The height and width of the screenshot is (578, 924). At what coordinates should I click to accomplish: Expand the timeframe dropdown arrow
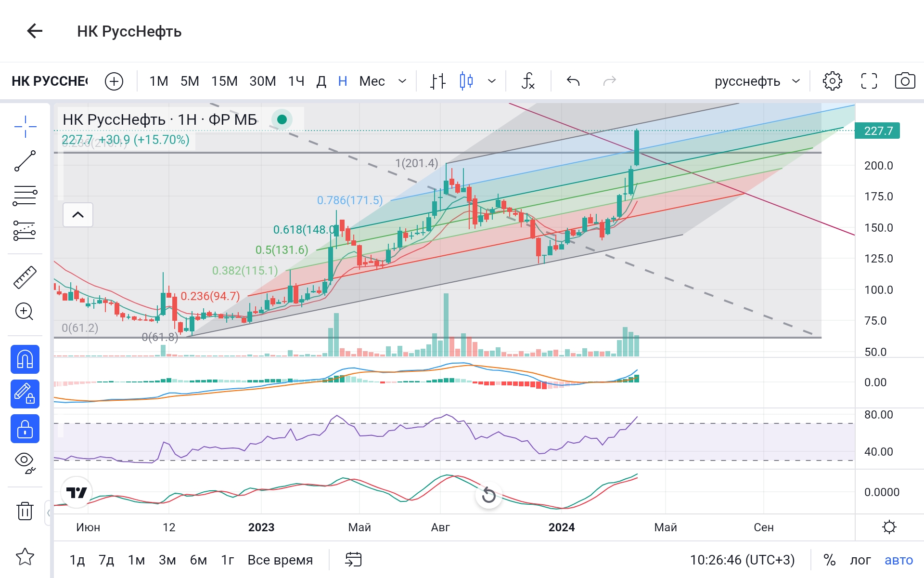[x=402, y=81]
